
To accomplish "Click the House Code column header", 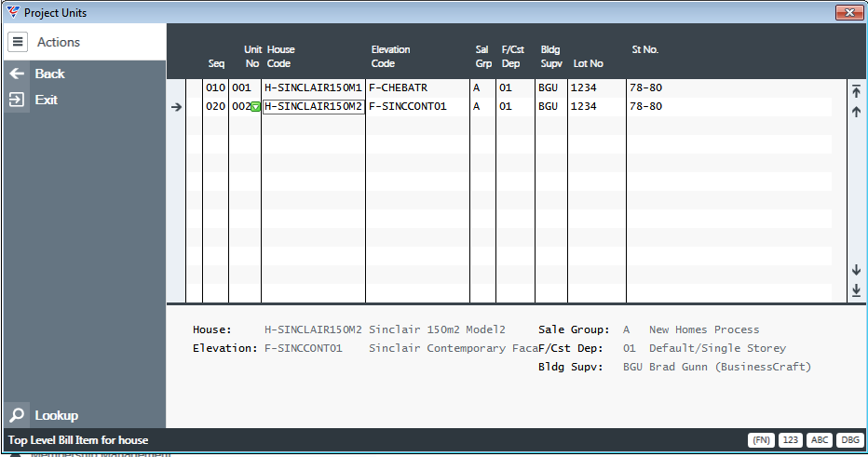I will click(280, 57).
